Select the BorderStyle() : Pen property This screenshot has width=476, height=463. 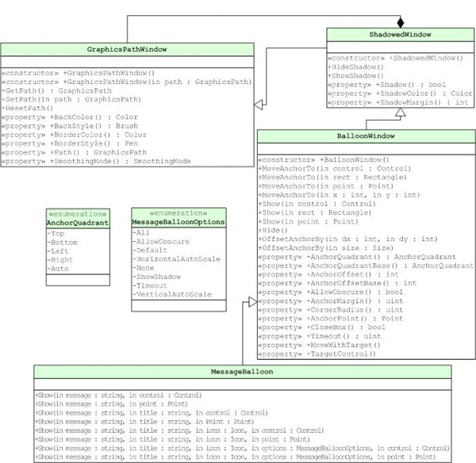pyautogui.click(x=70, y=143)
